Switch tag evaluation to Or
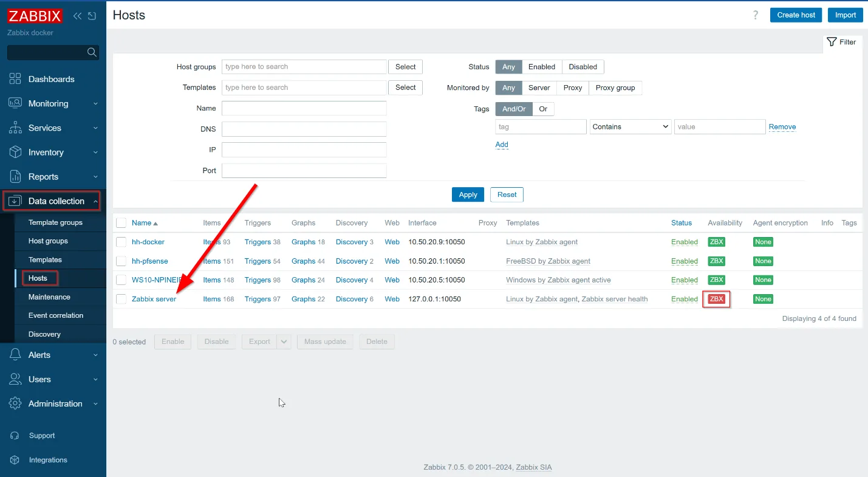The width and height of the screenshot is (868, 477). [x=543, y=109]
